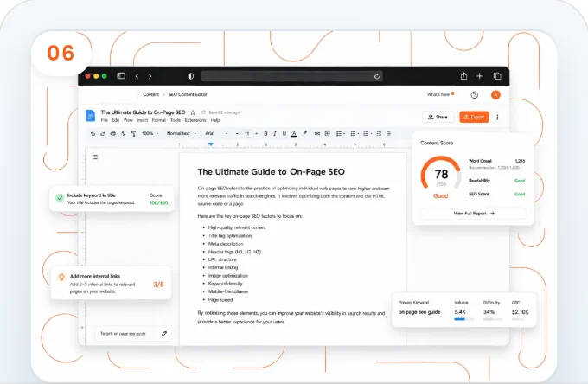
Task: Go to Content breadcrumb
Action: 151,94
